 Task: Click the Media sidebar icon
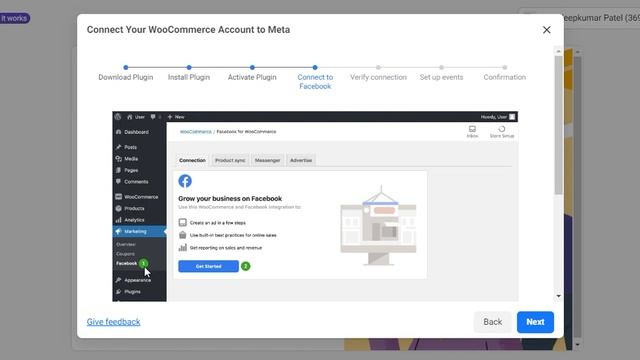[118, 158]
